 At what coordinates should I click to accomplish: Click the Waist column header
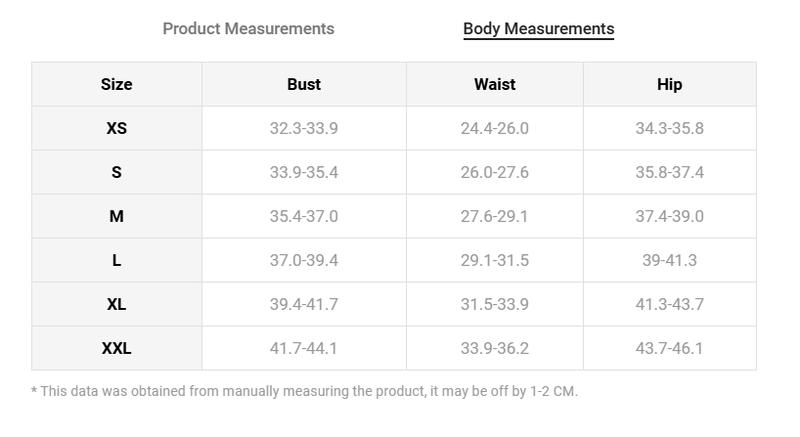494,84
